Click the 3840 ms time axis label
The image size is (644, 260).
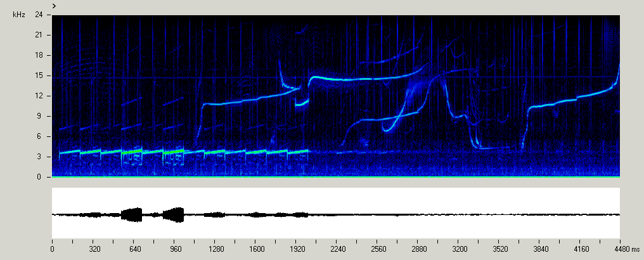(541, 249)
